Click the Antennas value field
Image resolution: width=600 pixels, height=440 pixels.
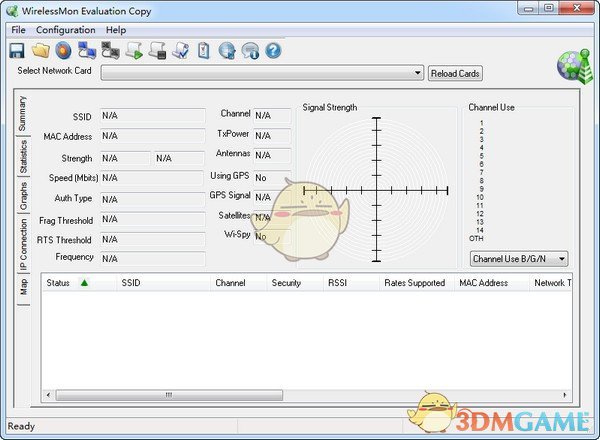pos(272,155)
